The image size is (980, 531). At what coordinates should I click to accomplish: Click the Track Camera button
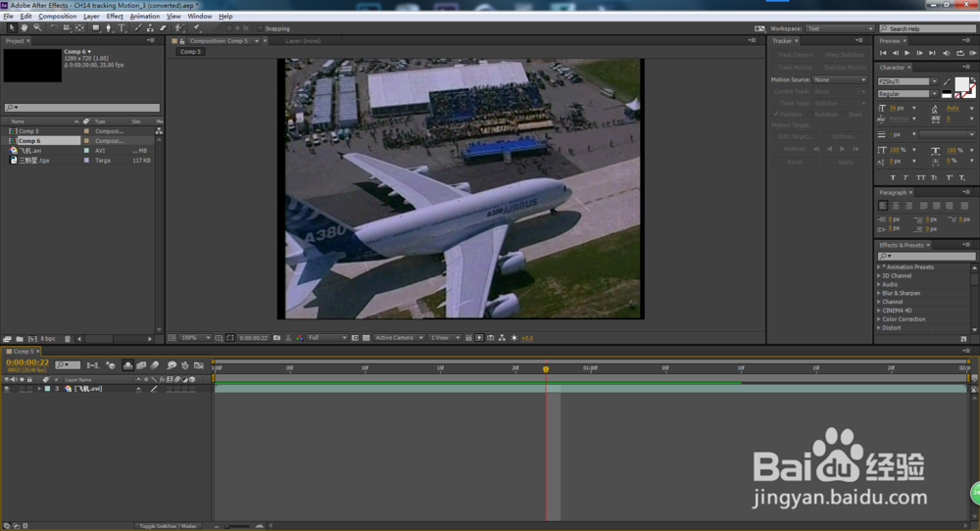point(795,55)
